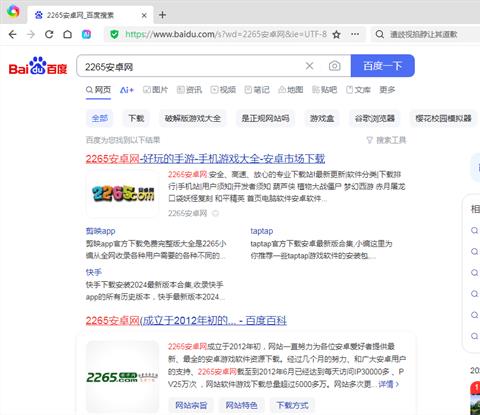
Task: Switch to the 地图 tab
Action: [291, 90]
